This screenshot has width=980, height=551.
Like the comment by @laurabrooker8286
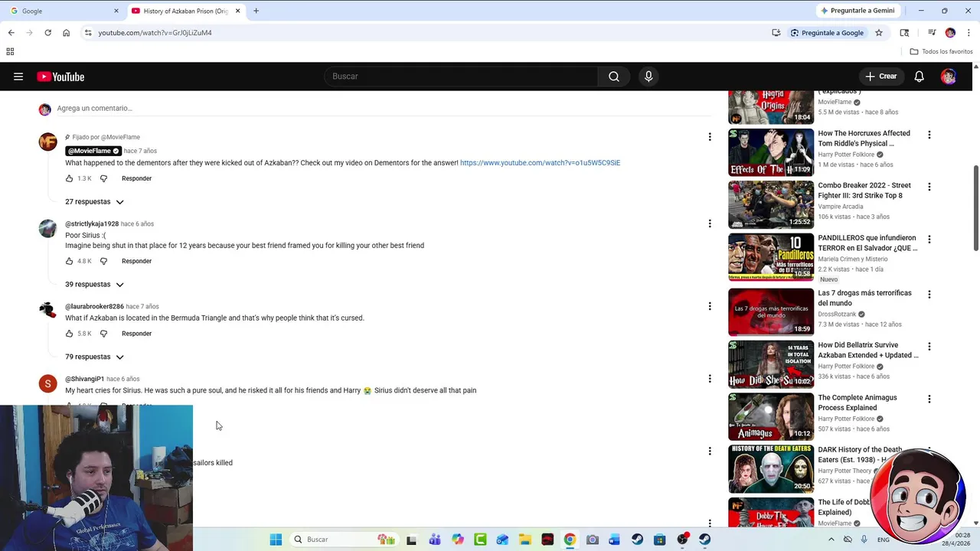tap(70, 334)
